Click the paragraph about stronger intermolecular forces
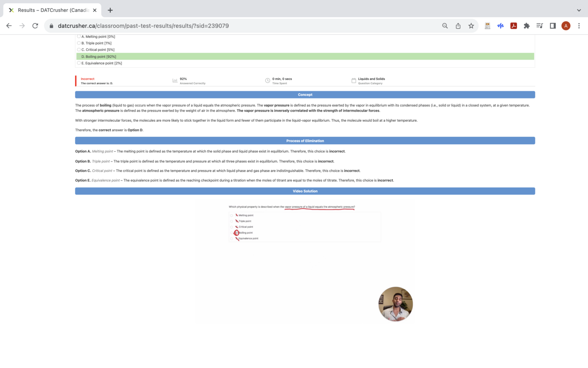The height and width of the screenshot is (368, 588). pos(246,120)
